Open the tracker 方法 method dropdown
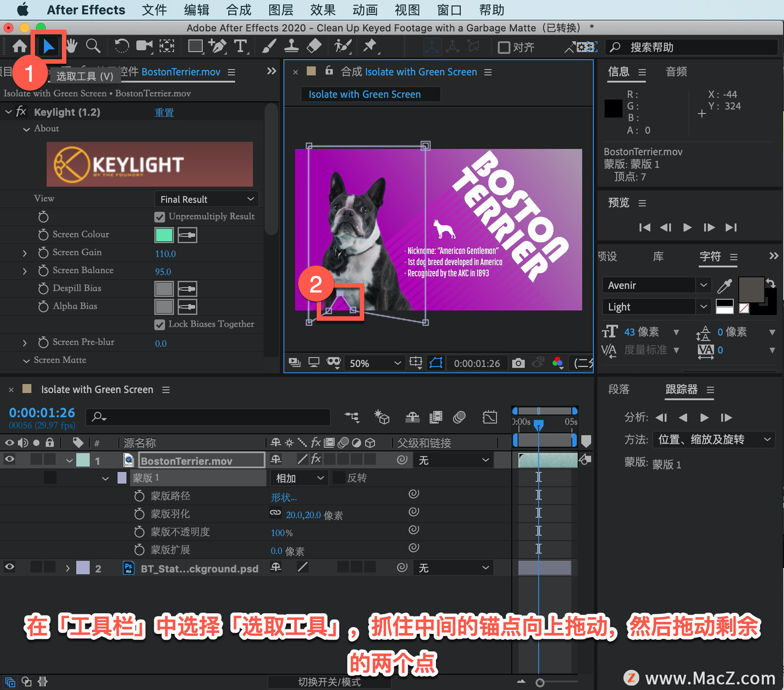The width and height of the screenshot is (784, 690). pyautogui.click(x=713, y=440)
